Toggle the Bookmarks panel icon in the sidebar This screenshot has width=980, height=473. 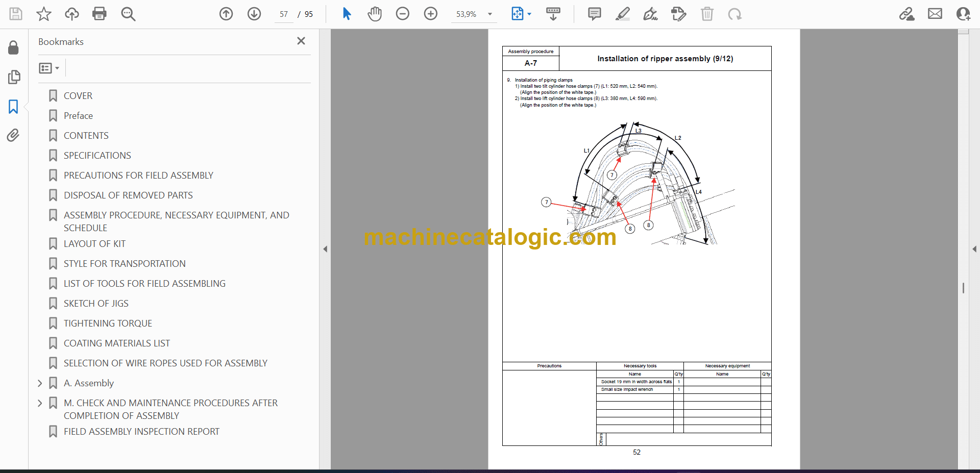click(14, 107)
